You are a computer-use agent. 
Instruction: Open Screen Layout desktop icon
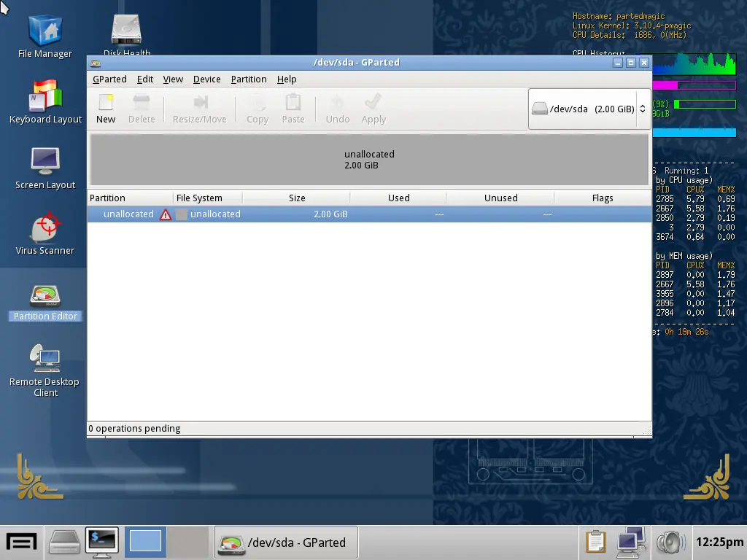[45, 168]
